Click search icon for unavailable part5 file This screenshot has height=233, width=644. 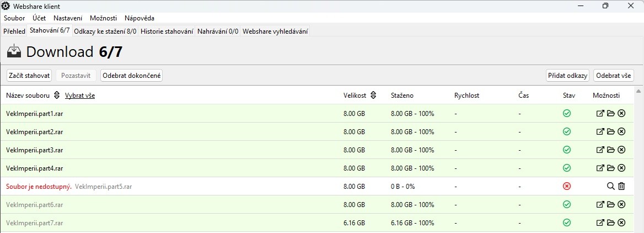pyautogui.click(x=610, y=187)
